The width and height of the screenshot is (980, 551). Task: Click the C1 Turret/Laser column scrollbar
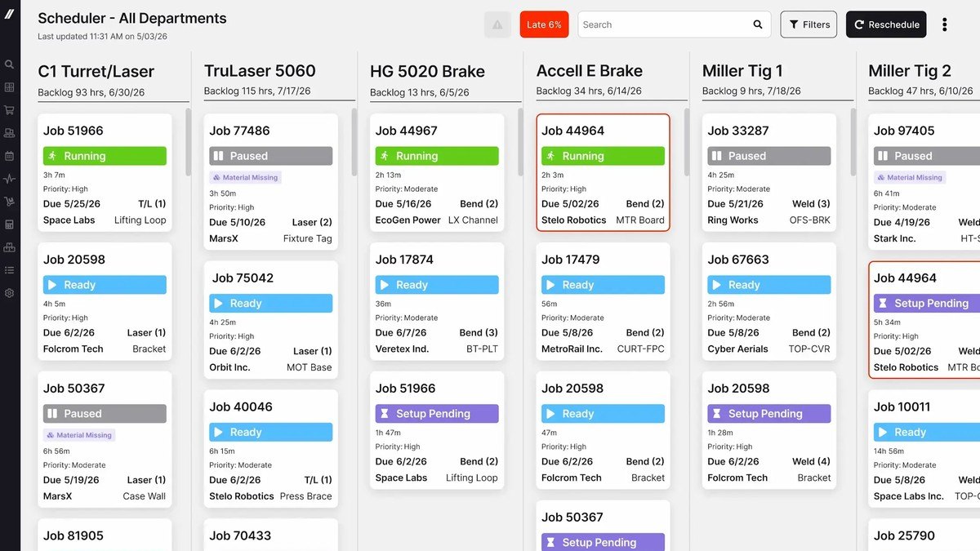click(189, 141)
